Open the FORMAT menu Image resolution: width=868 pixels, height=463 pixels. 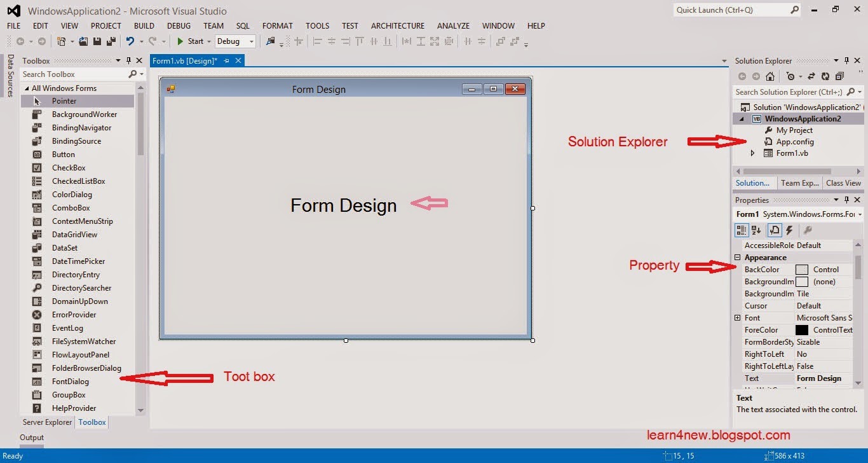tap(277, 25)
